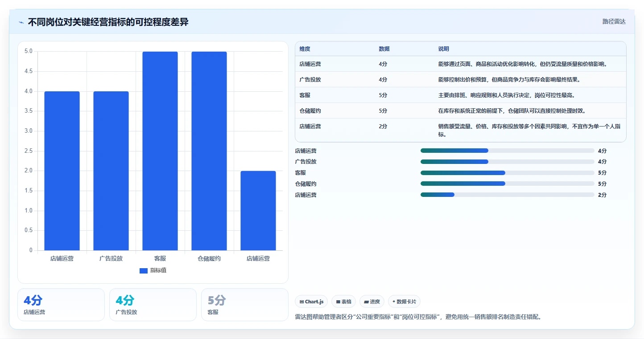
Task: Click the 广告投放 label in the progress list
Action: [x=306, y=162]
